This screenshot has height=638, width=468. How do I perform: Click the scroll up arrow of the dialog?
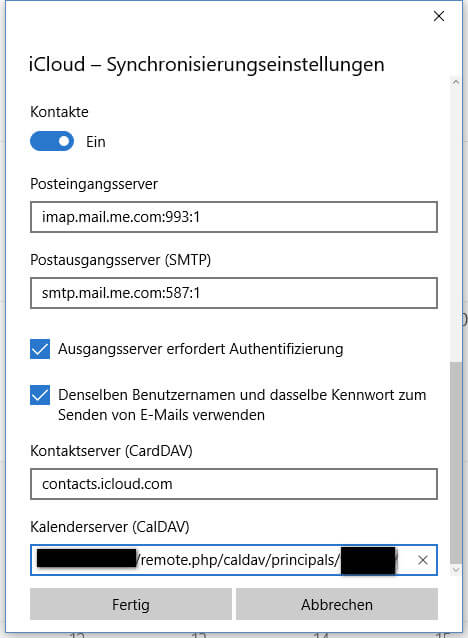pyautogui.click(x=456, y=82)
